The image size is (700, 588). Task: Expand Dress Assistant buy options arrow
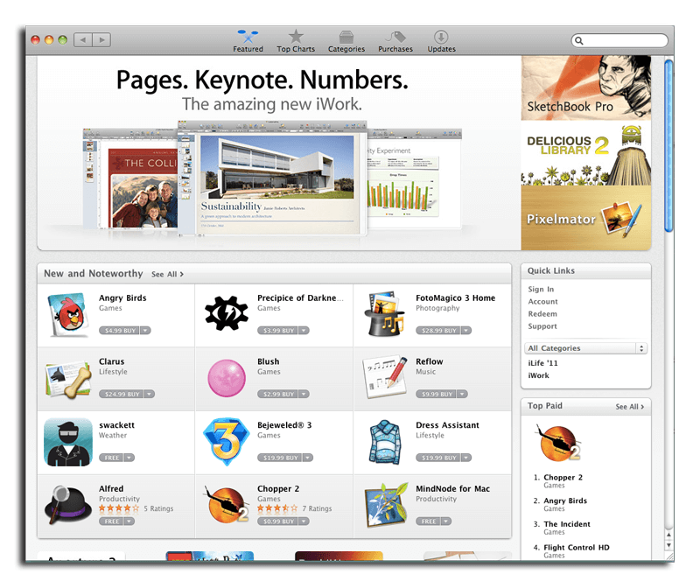point(466,458)
